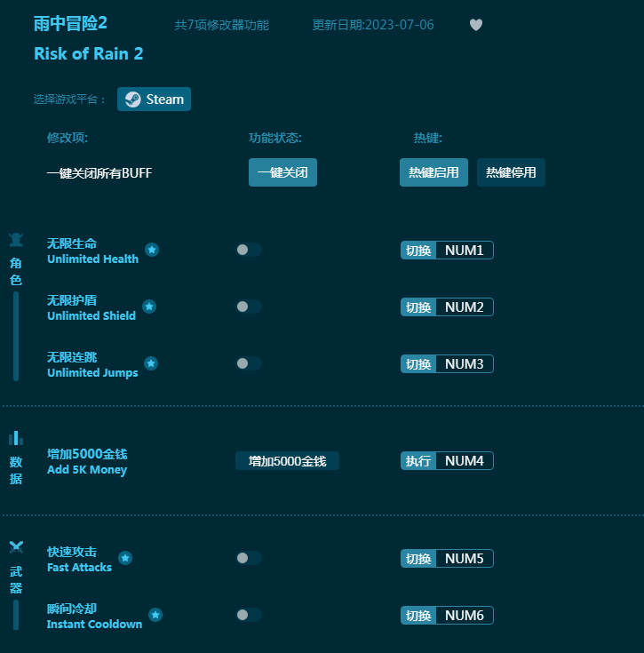Edit the NUM1 hotkey field
The image size is (644, 653).
pos(465,251)
